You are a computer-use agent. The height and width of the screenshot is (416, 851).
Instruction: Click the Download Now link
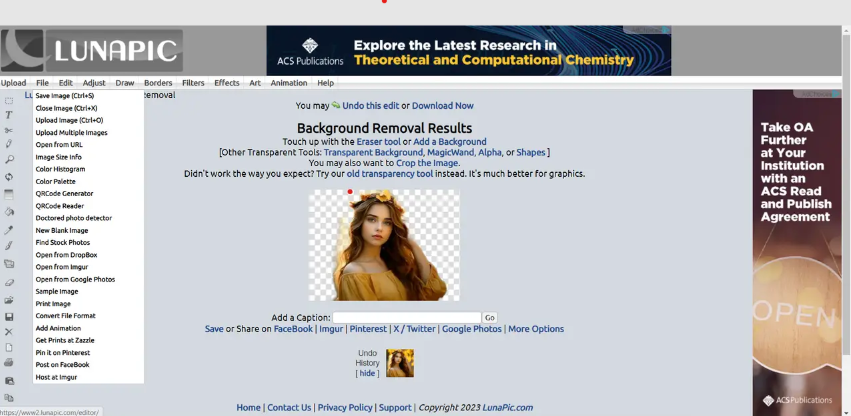pyautogui.click(x=442, y=105)
